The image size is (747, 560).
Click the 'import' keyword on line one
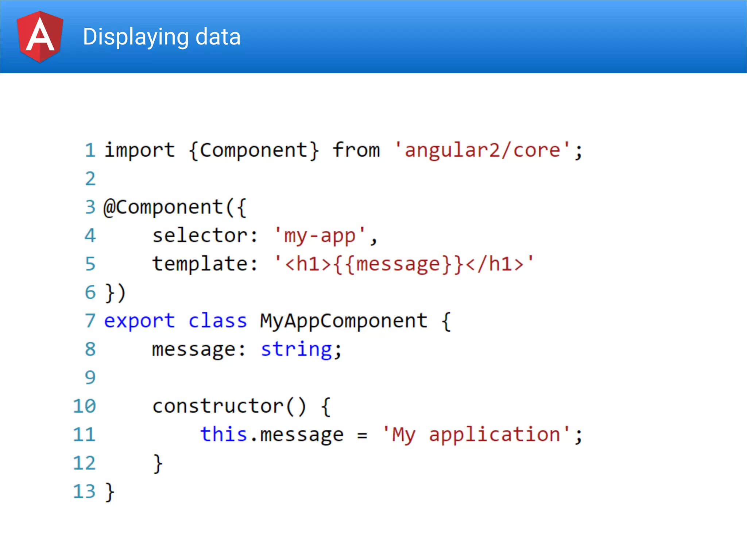(140, 150)
